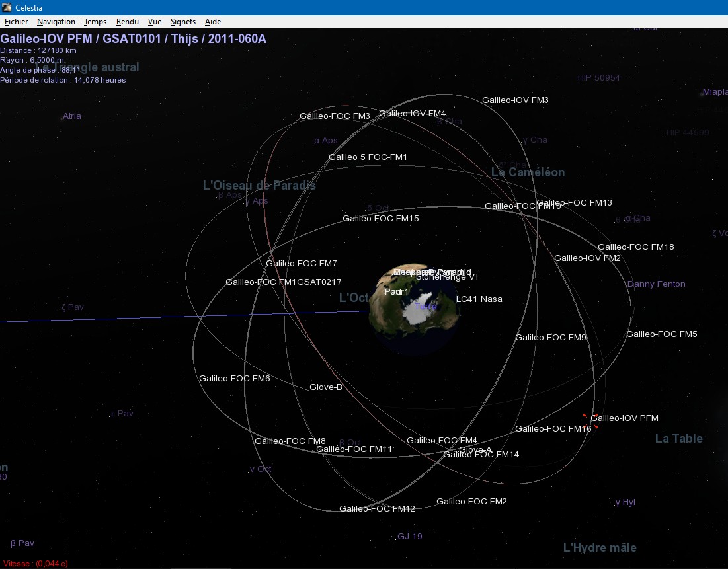The width and height of the screenshot is (728, 569).
Task: Select the "Galileo-FOC FM8" satellite label
Action: (290, 441)
